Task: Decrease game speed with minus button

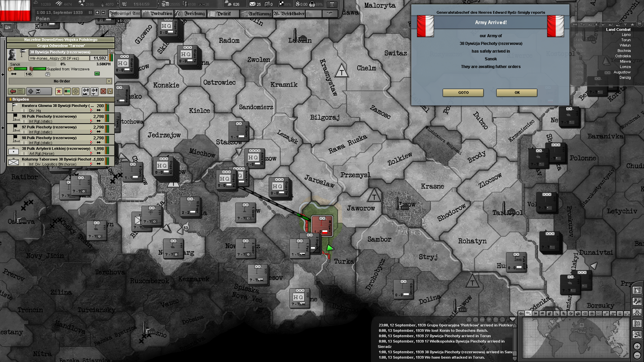Action: point(103,12)
